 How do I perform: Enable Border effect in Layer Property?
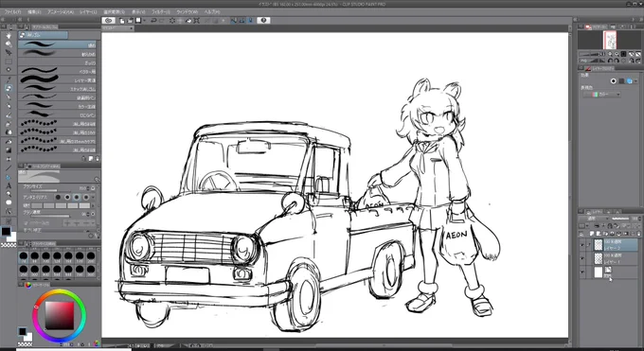(613, 80)
